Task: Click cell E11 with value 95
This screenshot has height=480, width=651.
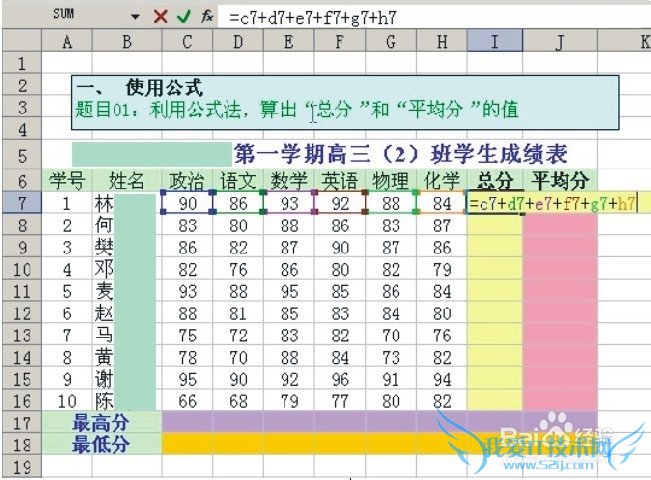Action: tap(289, 291)
